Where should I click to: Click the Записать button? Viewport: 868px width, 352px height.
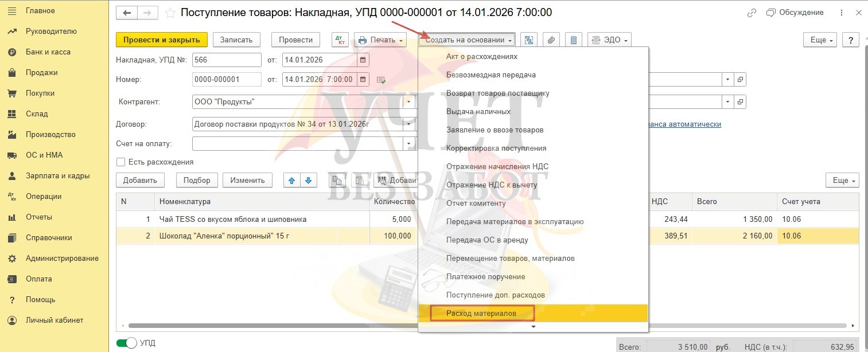click(236, 40)
